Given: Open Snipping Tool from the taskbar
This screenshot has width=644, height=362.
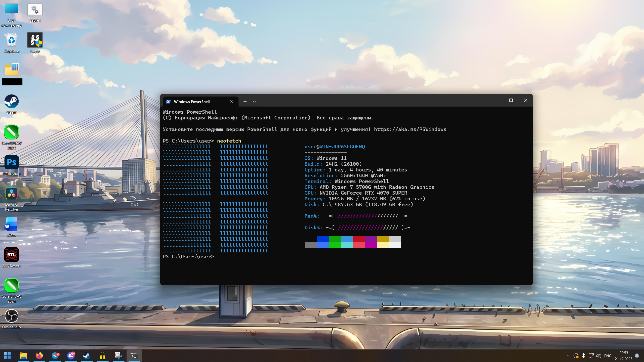Looking at the screenshot, I should (x=118, y=356).
